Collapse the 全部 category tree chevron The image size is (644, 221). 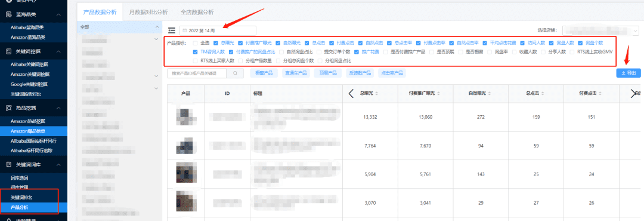pos(156,27)
